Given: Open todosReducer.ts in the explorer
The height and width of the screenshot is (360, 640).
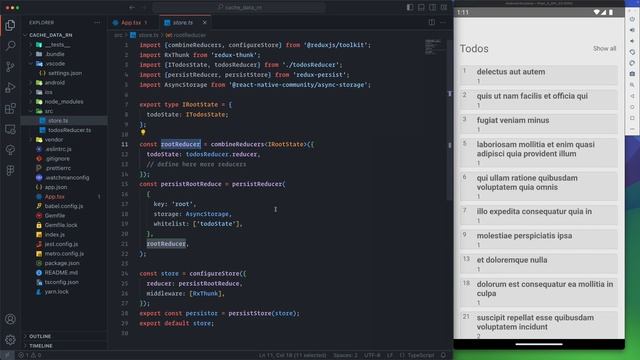Looking at the screenshot, I should pos(69,130).
